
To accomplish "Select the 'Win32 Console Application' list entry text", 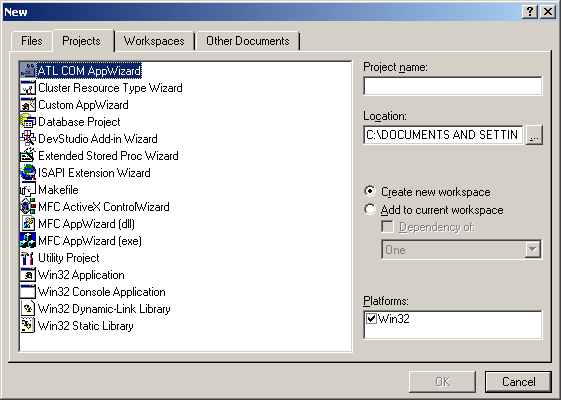I will tap(102, 292).
